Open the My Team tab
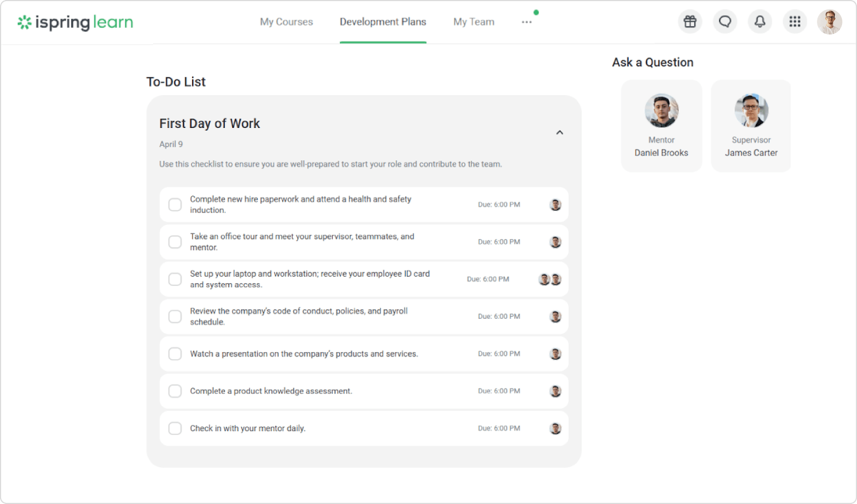Screen dimensions: 857x504 click(474, 22)
